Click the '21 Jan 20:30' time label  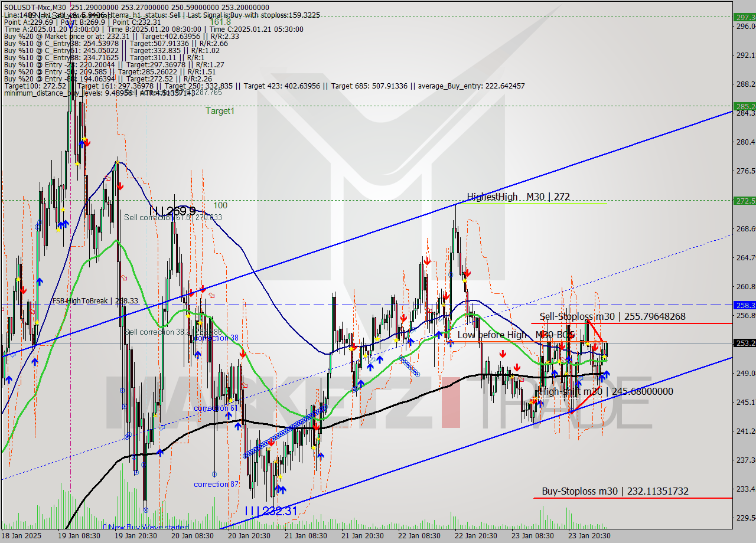(362, 536)
